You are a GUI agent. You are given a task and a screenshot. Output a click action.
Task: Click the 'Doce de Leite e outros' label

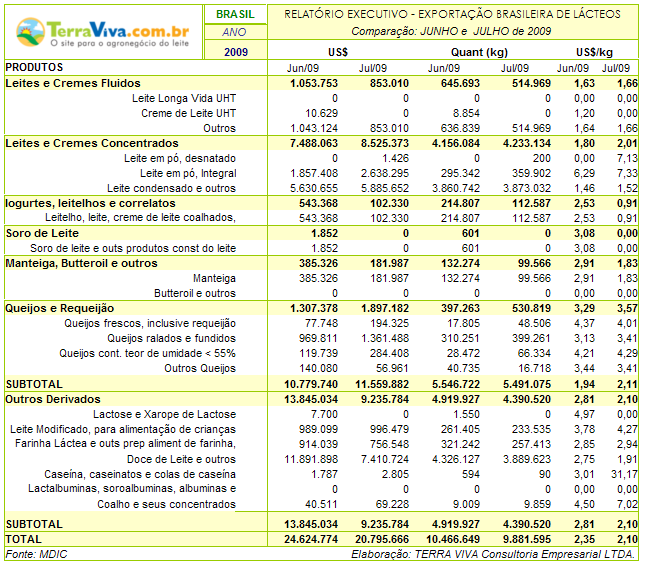coord(181,460)
